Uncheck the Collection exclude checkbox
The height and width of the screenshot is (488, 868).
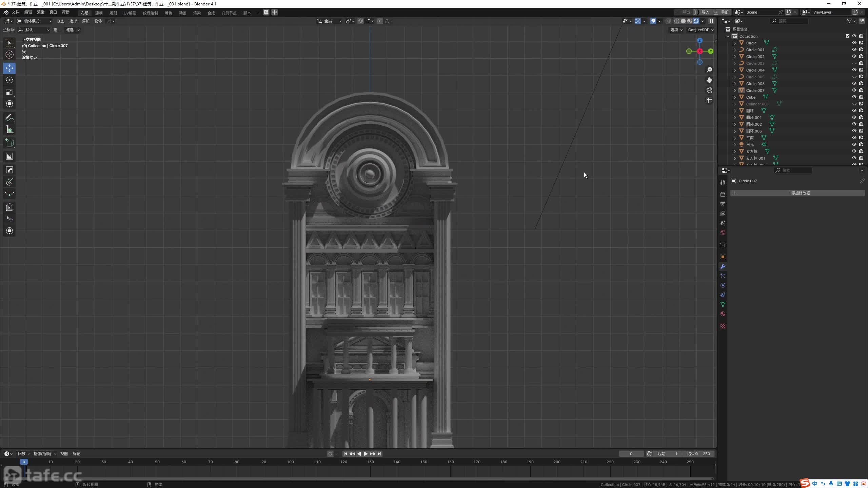[x=847, y=36]
